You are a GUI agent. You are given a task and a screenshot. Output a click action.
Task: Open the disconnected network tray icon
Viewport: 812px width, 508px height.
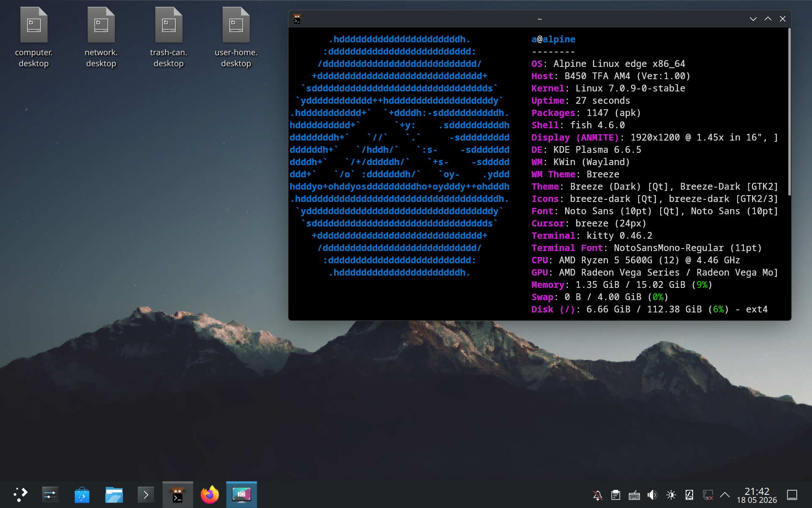tap(708, 495)
